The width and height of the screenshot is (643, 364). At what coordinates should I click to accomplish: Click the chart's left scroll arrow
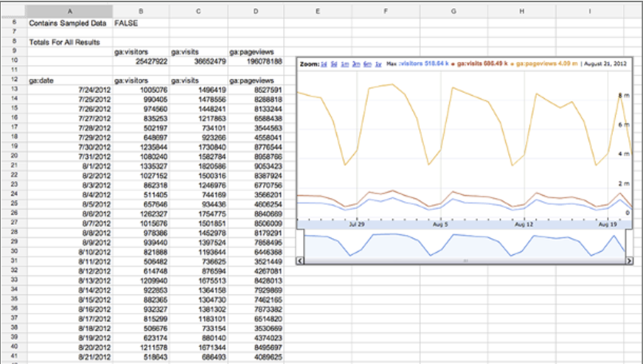coord(300,261)
